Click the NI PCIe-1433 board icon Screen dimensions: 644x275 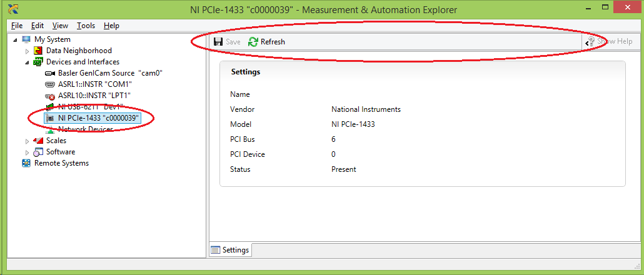[x=50, y=119]
